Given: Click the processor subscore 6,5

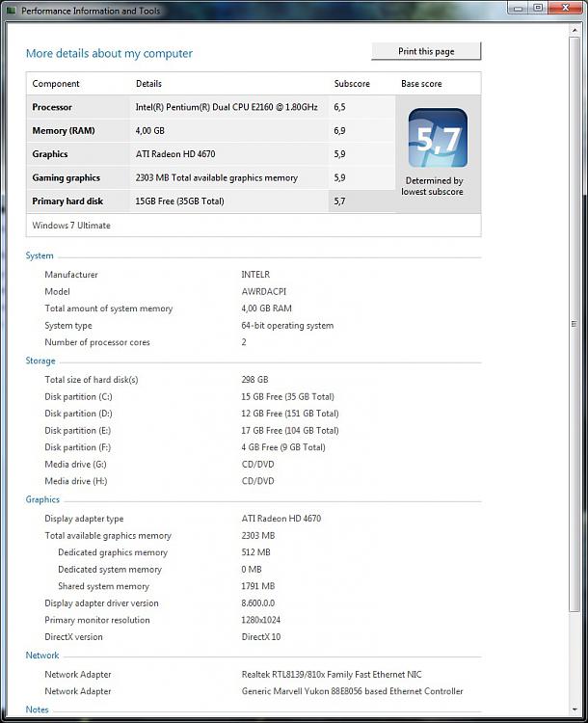Looking at the screenshot, I should tap(339, 107).
